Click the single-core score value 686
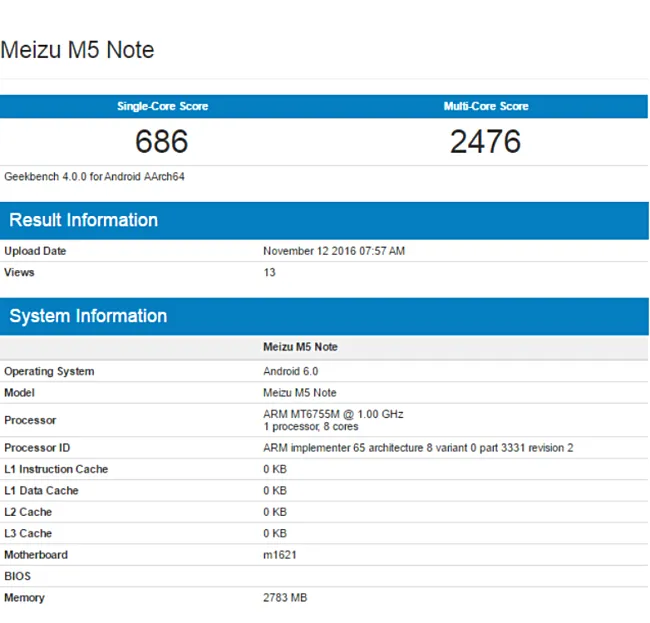This screenshot has height=623, width=650. pos(162,141)
